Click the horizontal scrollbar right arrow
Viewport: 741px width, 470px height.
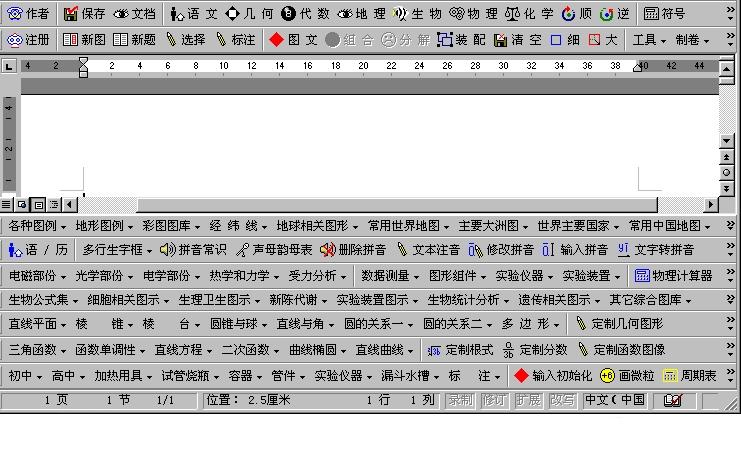pos(712,204)
